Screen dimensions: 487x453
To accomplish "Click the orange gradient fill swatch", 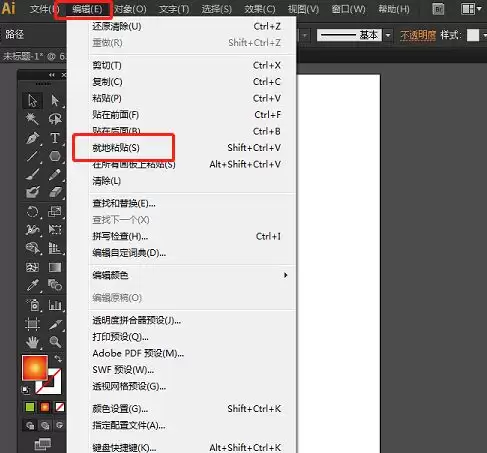I will tap(35, 368).
